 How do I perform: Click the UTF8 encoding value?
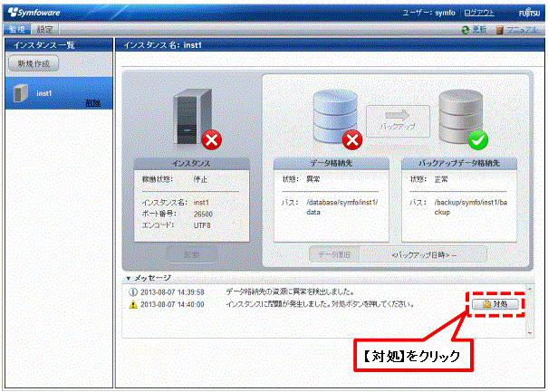point(202,225)
